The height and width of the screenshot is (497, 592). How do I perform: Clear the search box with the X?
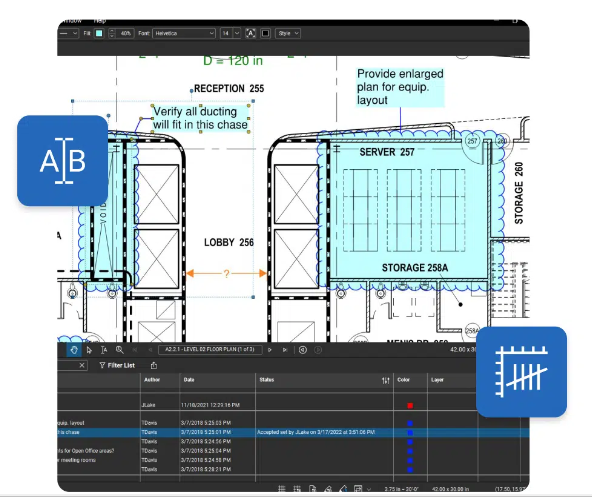click(82, 365)
